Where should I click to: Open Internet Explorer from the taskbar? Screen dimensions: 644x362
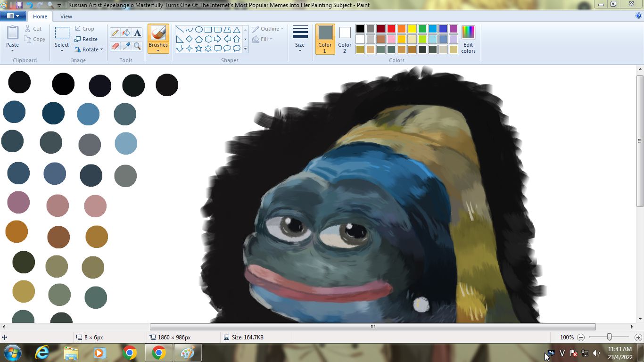pyautogui.click(x=42, y=353)
